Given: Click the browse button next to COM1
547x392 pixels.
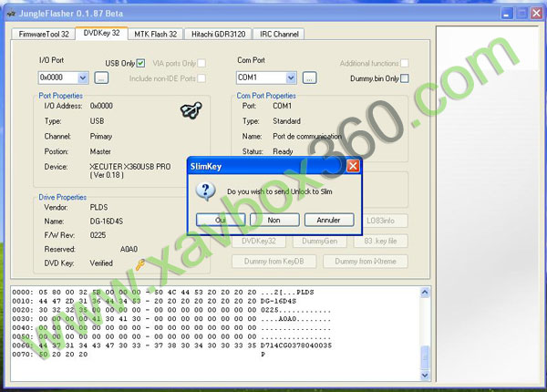Looking at the screenshot, I should coord(309,77).
